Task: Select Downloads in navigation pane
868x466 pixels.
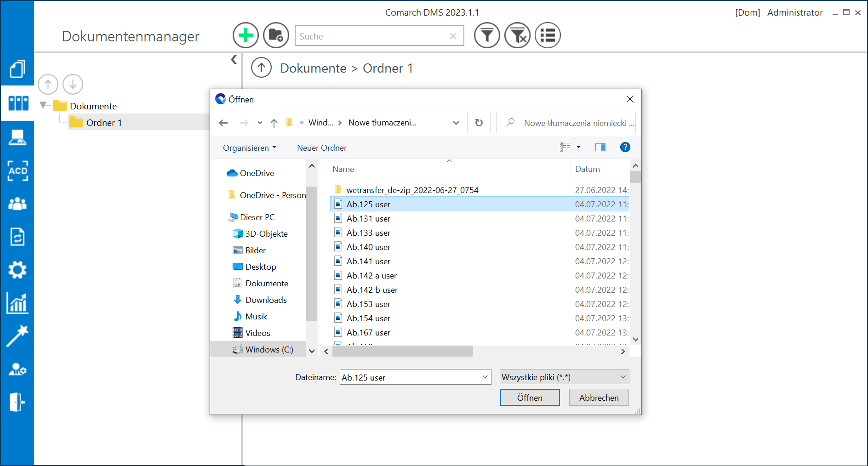Action: (x=266, y=300)
